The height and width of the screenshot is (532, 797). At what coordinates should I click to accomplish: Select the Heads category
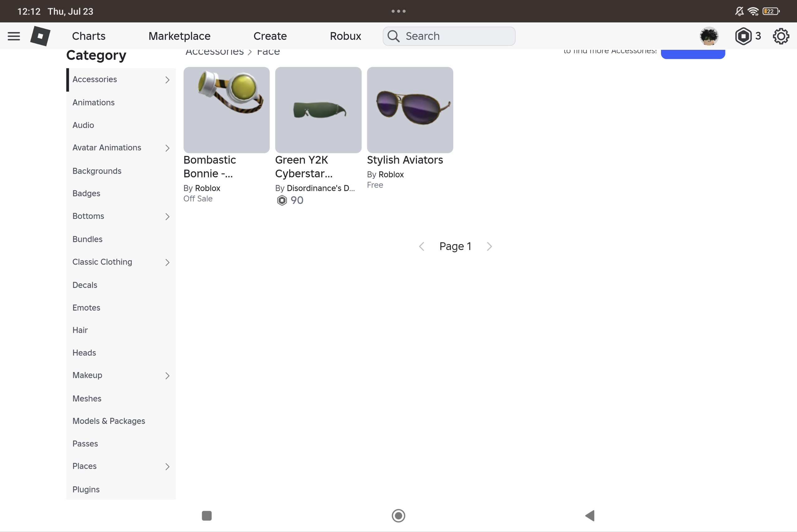pos(121,353)
